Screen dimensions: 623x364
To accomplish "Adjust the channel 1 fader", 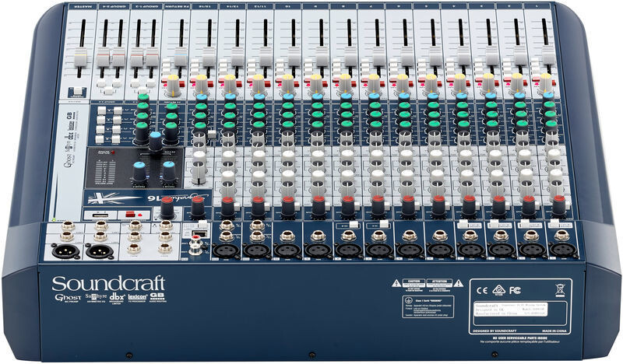I will click(549, 55).
